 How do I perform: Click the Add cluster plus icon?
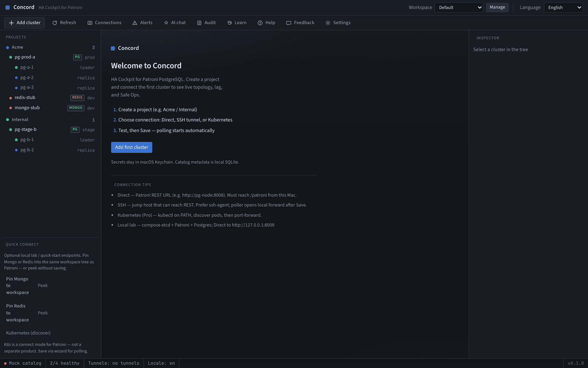11,23
